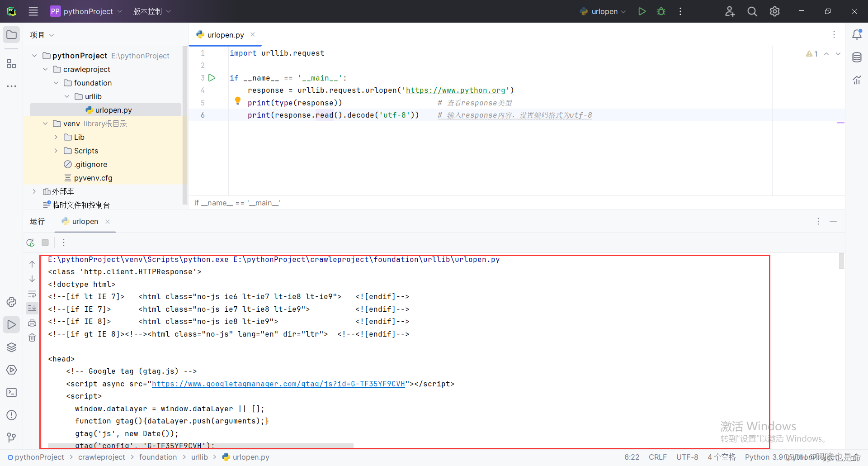868x466 pixels.
Task: Click the yellow lightbulb intention icon
Action: click(238, 101)
